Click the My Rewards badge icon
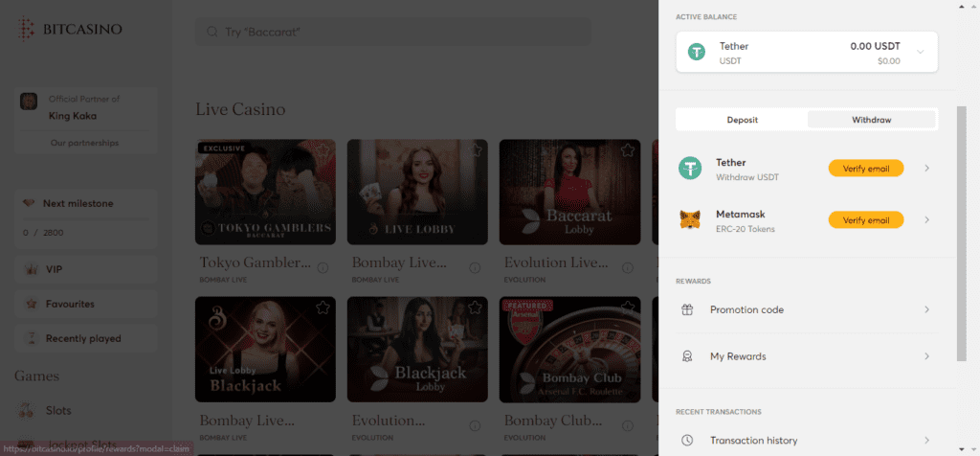This screenshot has width=980, height=456. (687, 356)
